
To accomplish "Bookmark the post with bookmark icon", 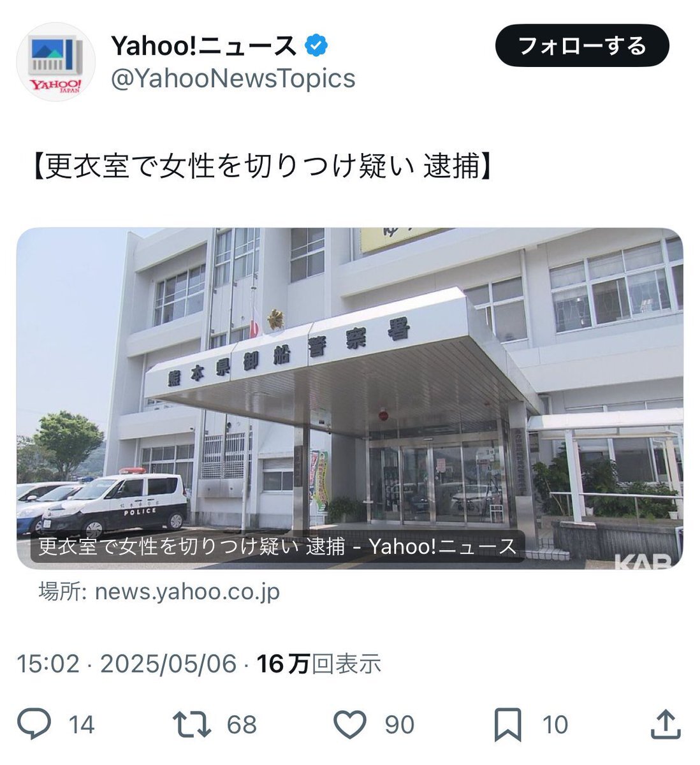I will (x=509, y=725).
